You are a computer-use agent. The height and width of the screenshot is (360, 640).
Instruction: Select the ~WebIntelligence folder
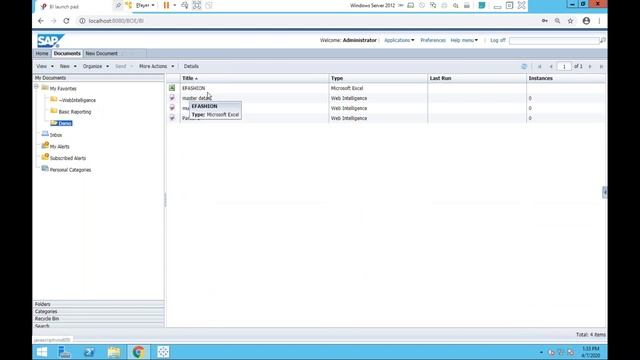click(x=77, y=100)
